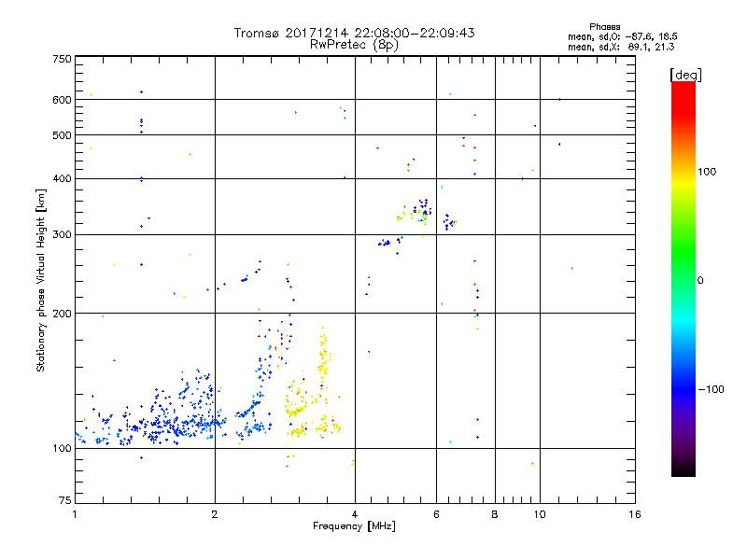
Task: Click the y-axis tick label '600'
Action: pyautogui.click(x=62, y=100)
